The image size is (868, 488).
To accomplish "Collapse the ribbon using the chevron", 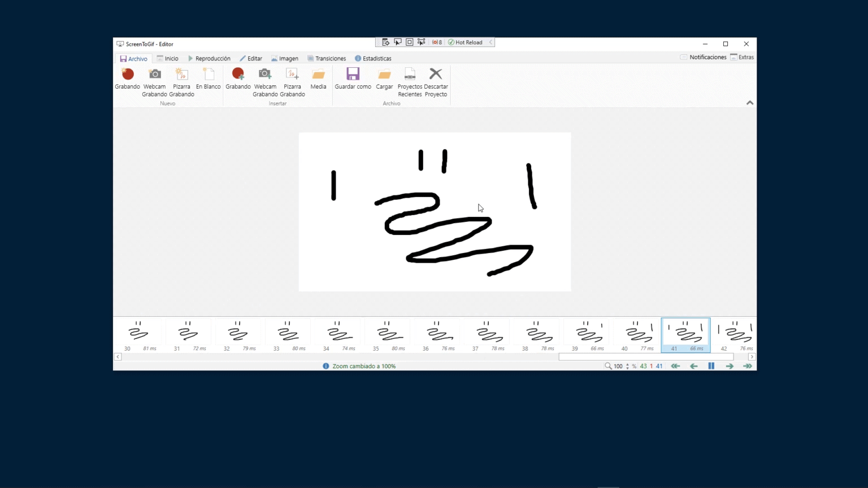I will (749, 103).
